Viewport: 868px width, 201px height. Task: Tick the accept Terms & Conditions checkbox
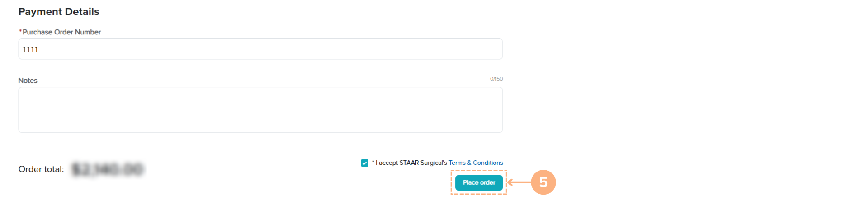(x=365, y=163)
